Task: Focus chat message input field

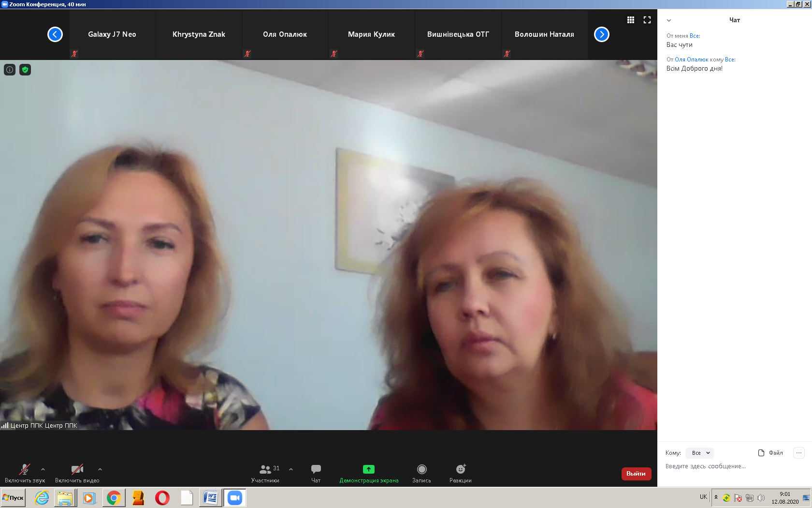Action: [x=734, y=466]
